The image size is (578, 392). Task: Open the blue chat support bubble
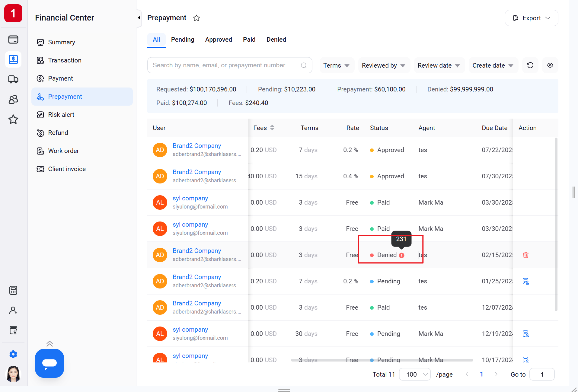[49, 363]
